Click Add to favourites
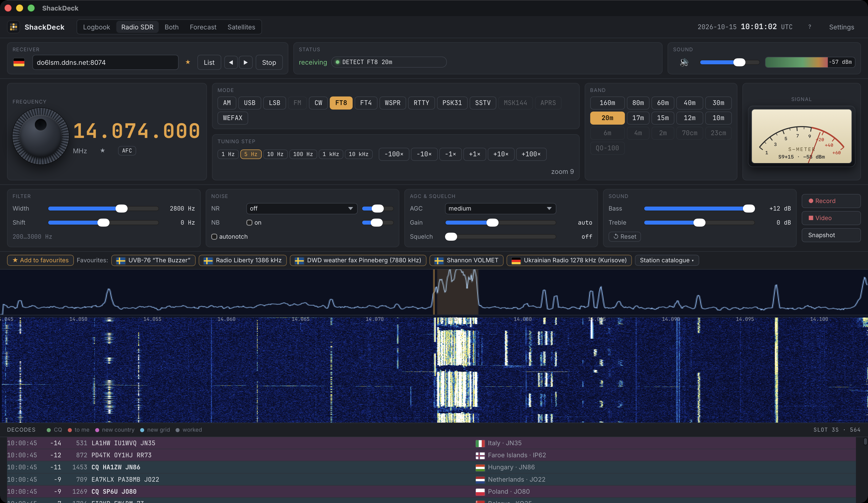 point(40,260)
